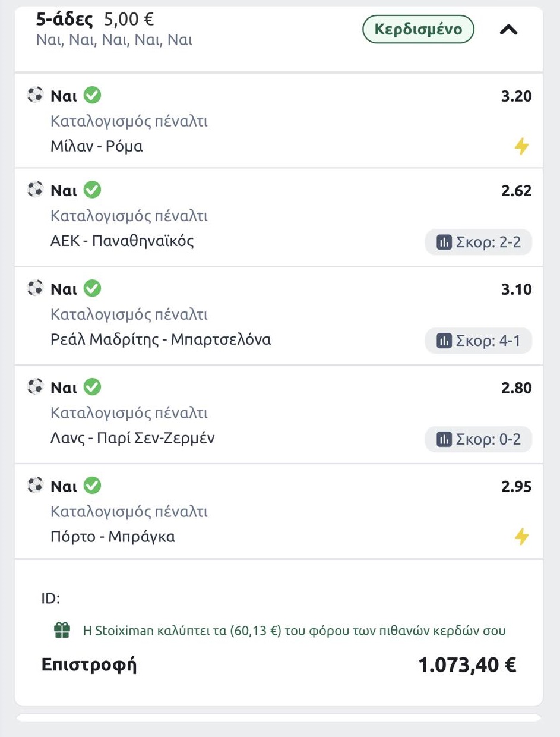The height and width of the screenshot is (737, 560).
Task: Open the Σκορ: 4-1 stats badge
Action: coord(479,341)
